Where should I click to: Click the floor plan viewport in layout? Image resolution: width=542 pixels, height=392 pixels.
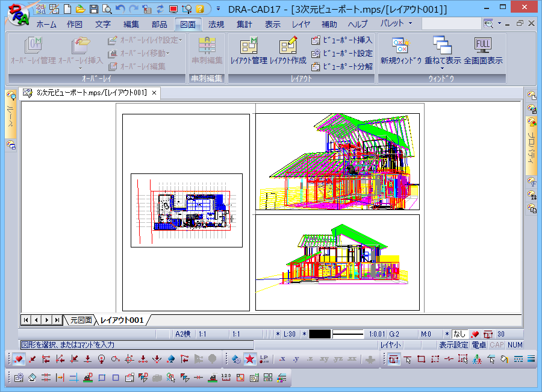click(187, 210)
